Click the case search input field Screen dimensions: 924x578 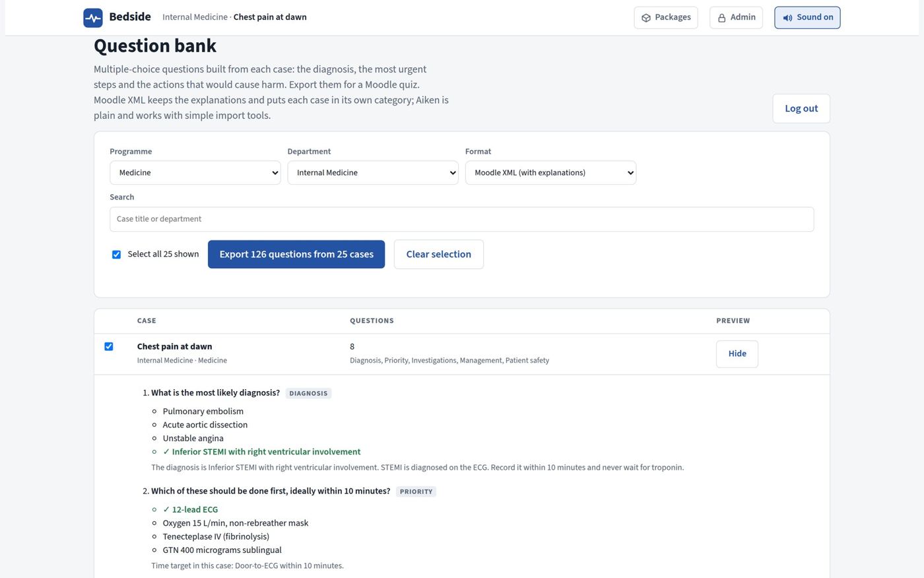462,219
